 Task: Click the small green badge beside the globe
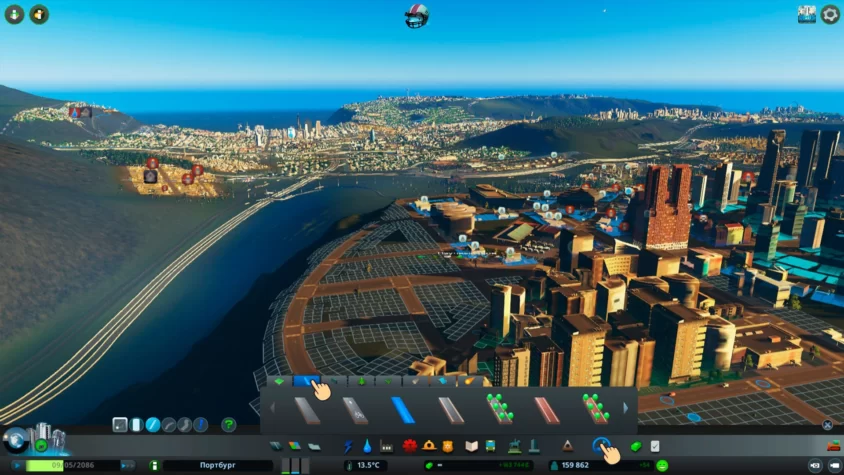41,446
